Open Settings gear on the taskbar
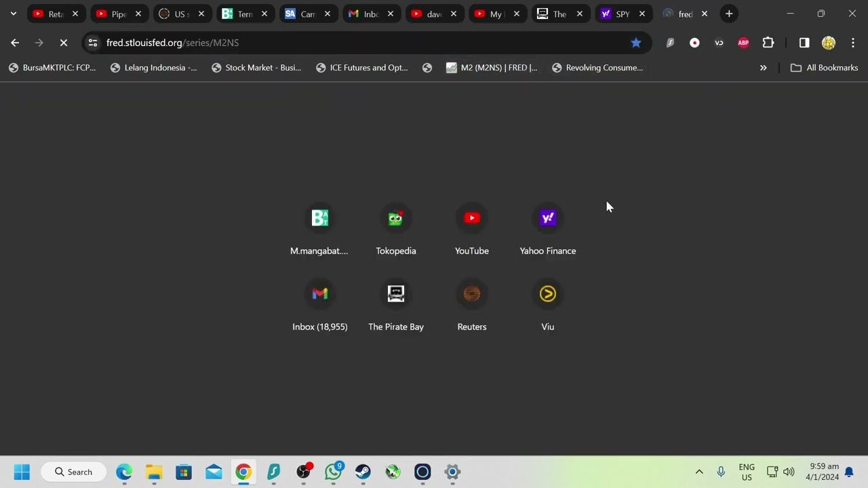 coord(452,472)
